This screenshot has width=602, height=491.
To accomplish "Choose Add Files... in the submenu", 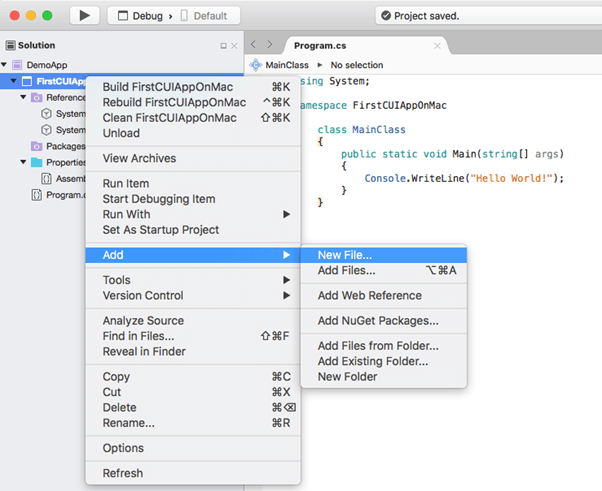I will 384,270.
